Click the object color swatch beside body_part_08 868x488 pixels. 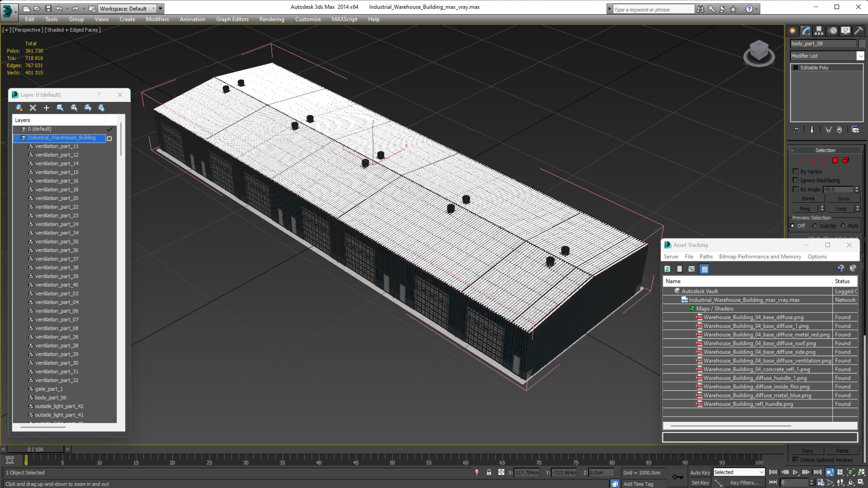[x=862, y=43]
